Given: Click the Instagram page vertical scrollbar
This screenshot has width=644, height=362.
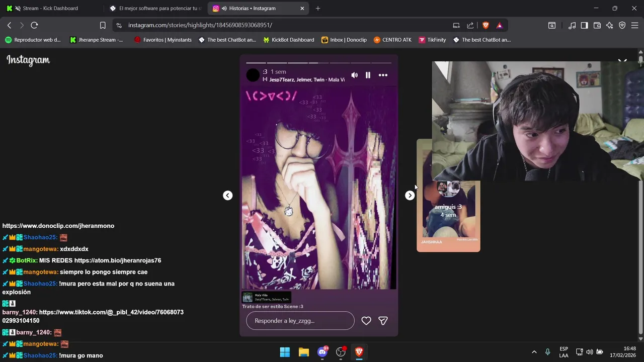Looking at the screenshot, I should (x=640, y=196).
